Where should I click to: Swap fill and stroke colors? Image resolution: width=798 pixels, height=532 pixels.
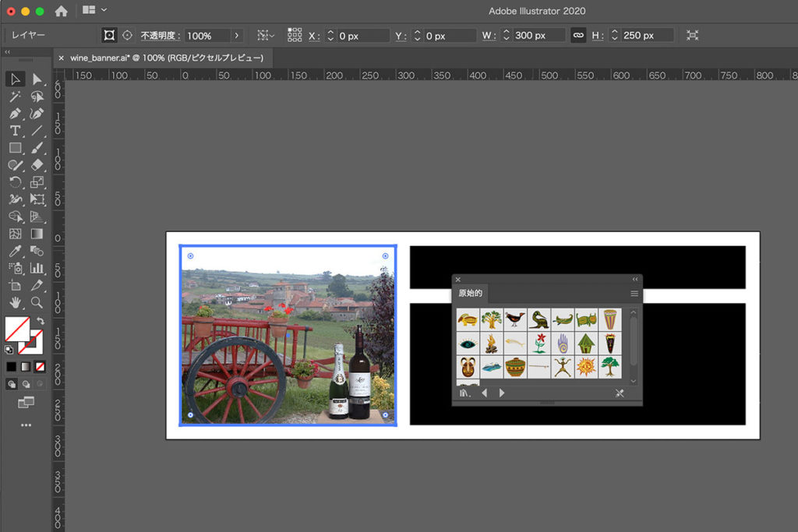click(41, 321)
